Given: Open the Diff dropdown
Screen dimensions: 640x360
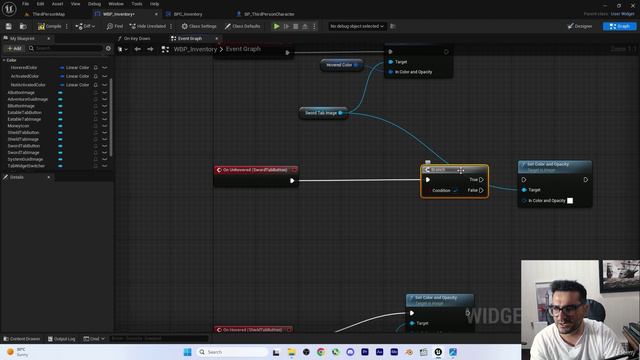Looking at the screenshot, I should [85, 26].
